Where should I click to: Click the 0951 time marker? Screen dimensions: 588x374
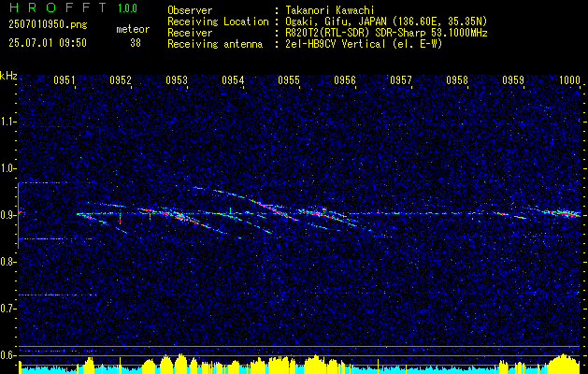pos(65,79)
